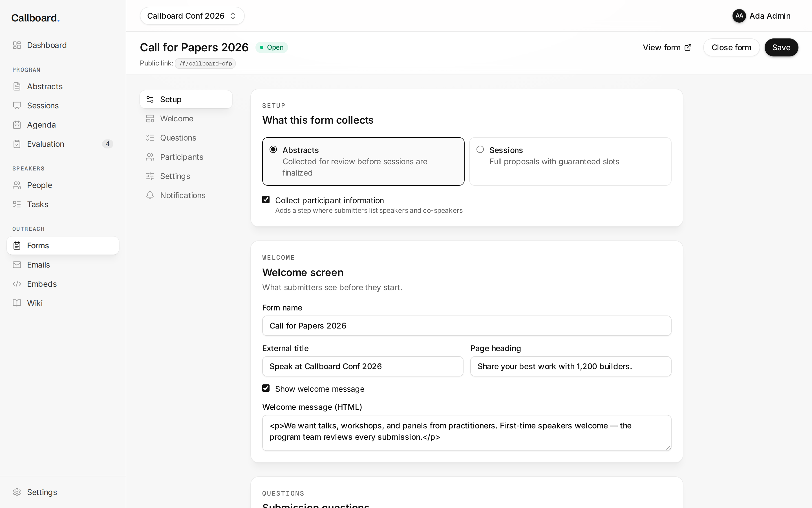This screenshot has width=812, height=508.
Task: Go to Dashboard in sidebar
Action: click(63, 45)
